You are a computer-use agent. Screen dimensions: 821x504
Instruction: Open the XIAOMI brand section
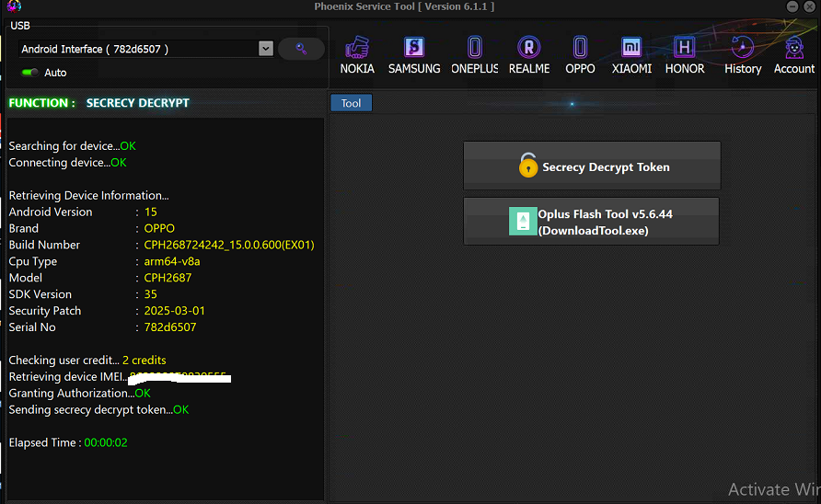(631, 56)
